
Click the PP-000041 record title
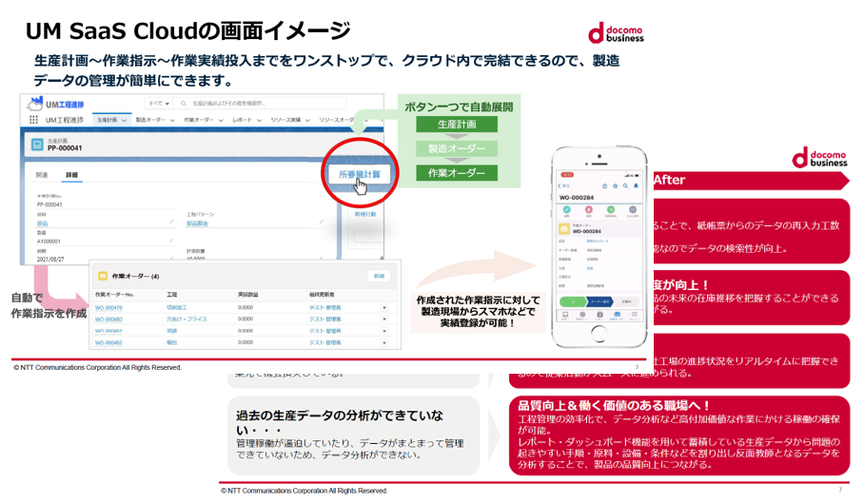(65, 148)
